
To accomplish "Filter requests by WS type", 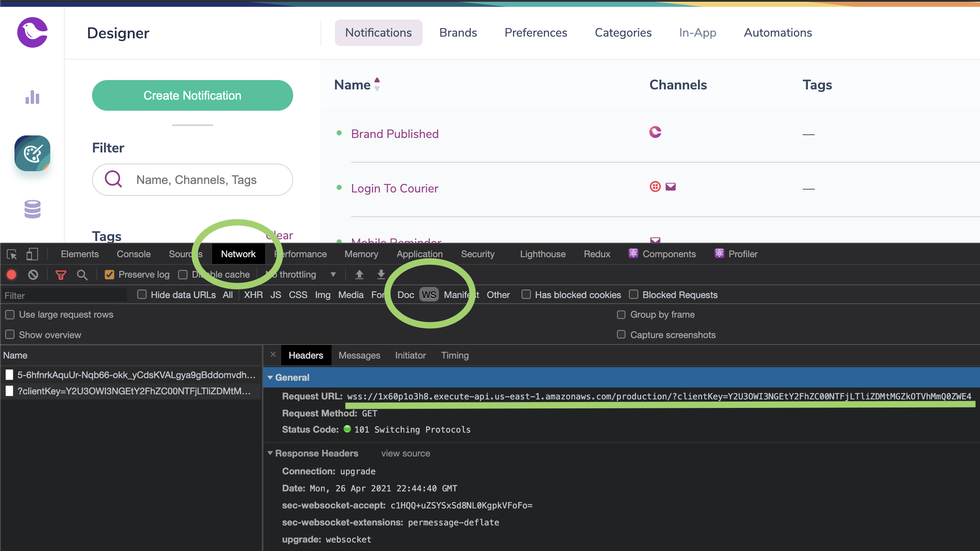I will 429,295.
